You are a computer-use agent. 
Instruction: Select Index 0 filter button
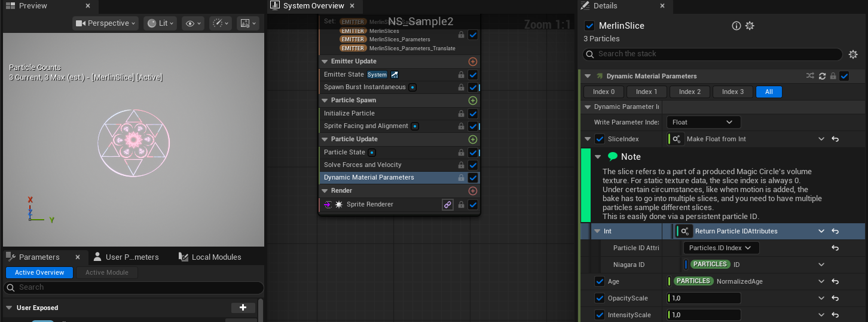click(x=604, y=92)
